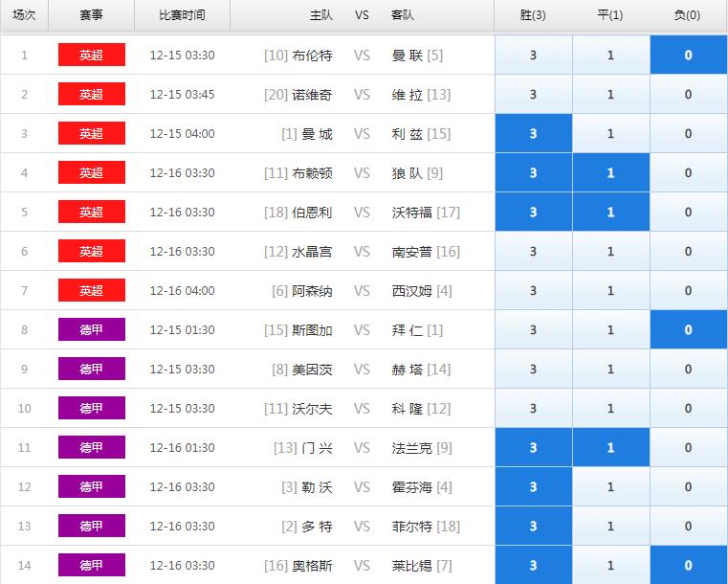Click match time 12-15 01:30
728x584 pixels.
(182, 330)
